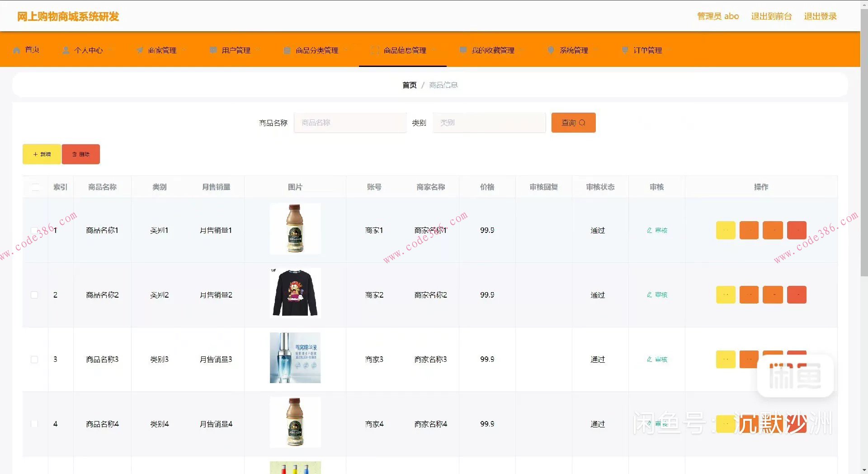Image resolution: width=868 pixels, height=474 pixels.
Task: Click the home icon beside 首页 nav item
Action: (16, 50)
